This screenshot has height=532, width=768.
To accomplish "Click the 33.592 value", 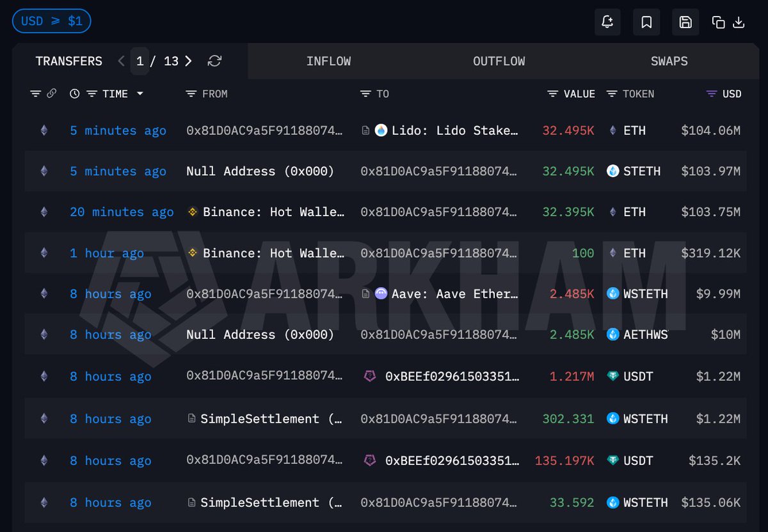I will 572,503.
